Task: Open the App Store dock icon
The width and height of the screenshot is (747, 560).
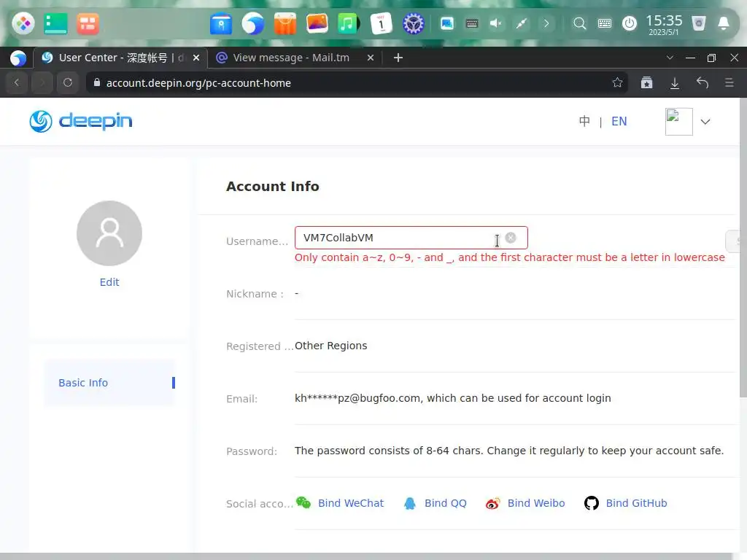Action: pos(285,23)
